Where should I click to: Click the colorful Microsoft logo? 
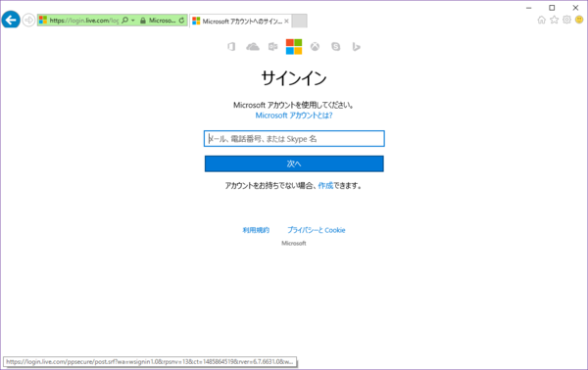(294, 47)
